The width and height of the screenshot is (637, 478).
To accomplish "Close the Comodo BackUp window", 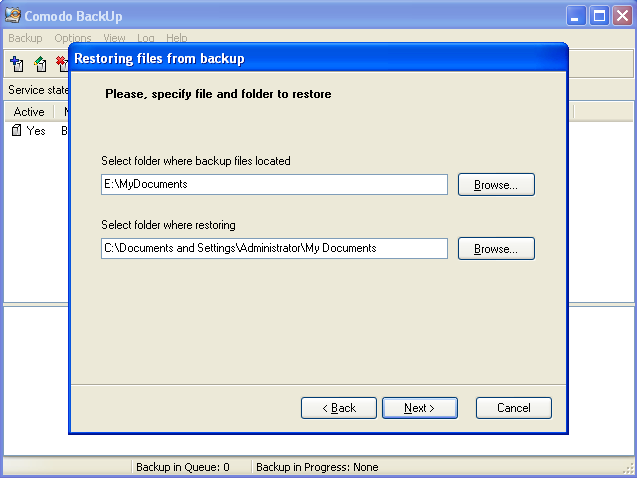I will click(622, 16).
